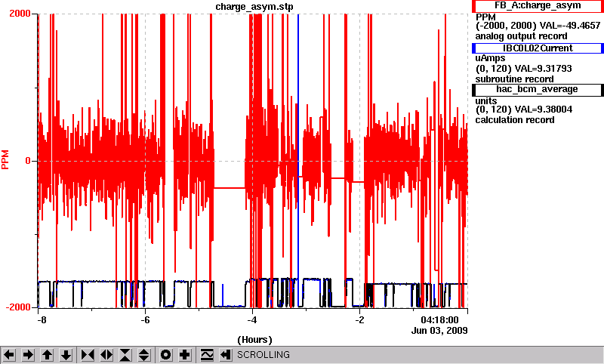The width and height of the screenshot is (604, 364).
Task: Click the charge_asym.stp plot title
Action: [254, 7]
